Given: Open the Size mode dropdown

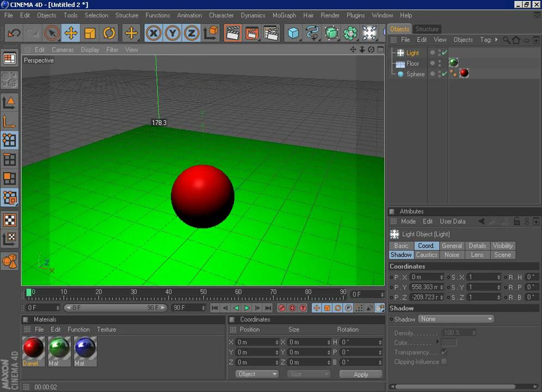Looking at the screenshot, I should [x=309, y=374].
